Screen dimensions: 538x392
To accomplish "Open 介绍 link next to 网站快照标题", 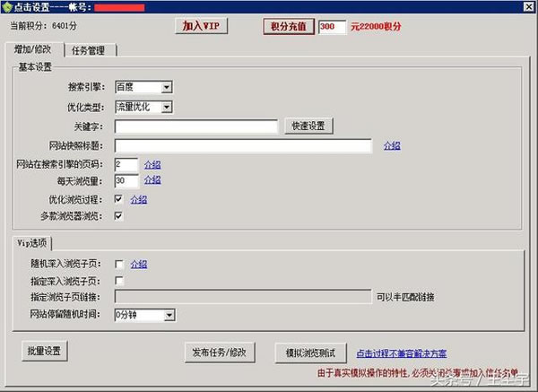I will coord(392,145).
